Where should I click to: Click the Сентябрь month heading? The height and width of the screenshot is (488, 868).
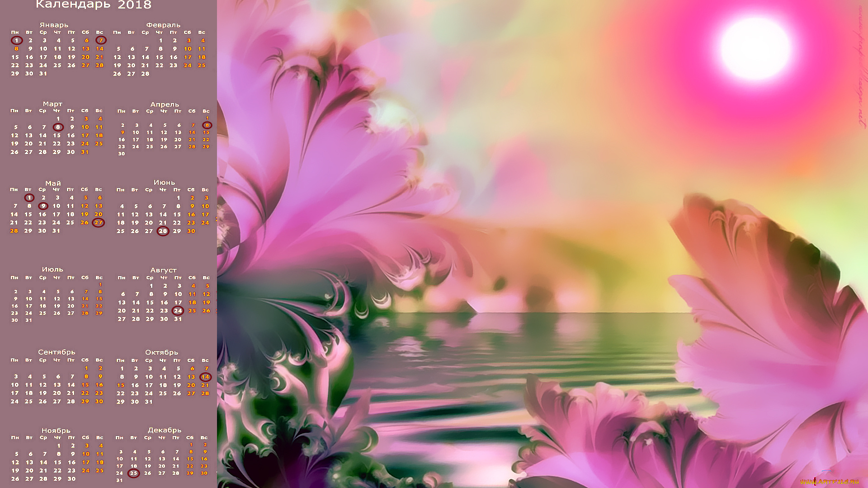coord(57,352)
